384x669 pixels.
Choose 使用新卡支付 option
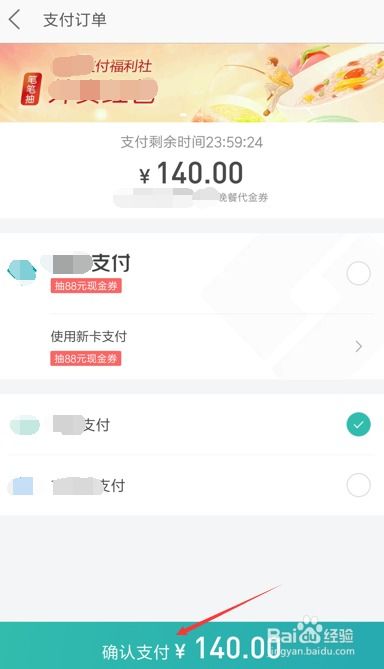click(x=192, y=347)
